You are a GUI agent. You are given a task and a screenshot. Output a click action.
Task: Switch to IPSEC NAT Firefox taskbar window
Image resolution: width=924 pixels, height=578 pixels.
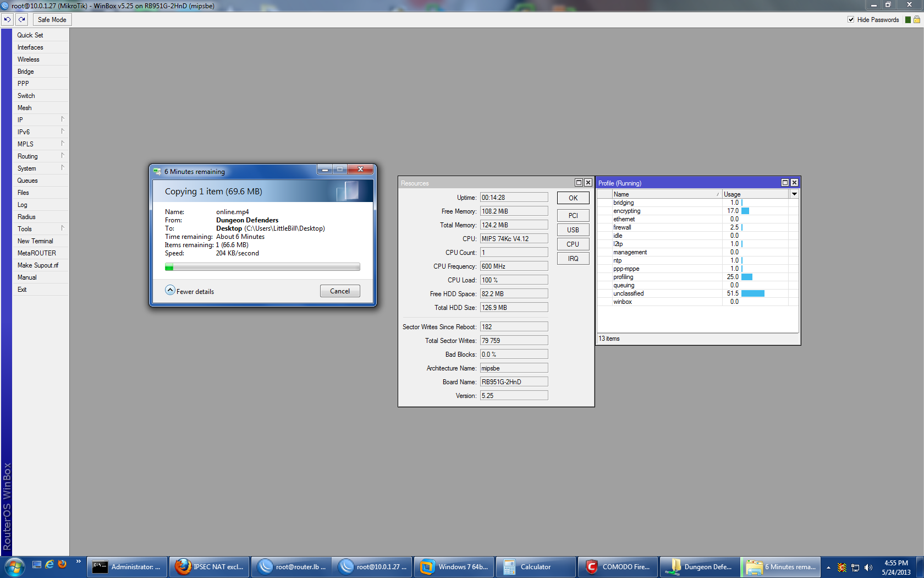tap(209, 567)
